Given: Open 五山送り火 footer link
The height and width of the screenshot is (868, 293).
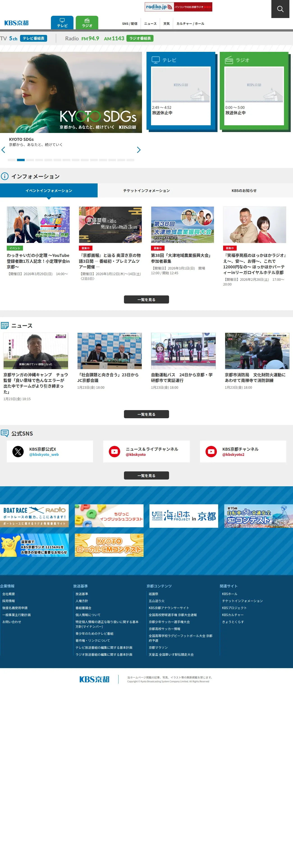Looking at the screenshot, I should tap(157, 601).
